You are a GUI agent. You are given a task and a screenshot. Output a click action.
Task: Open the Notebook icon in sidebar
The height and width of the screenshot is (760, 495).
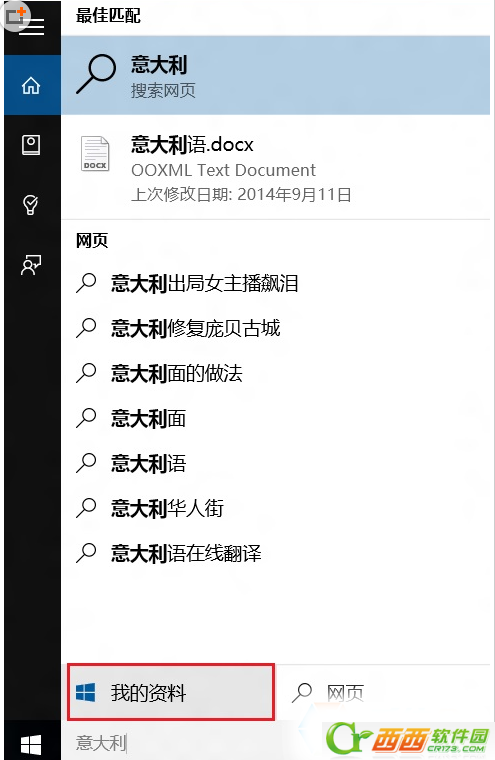pos(31,145)
